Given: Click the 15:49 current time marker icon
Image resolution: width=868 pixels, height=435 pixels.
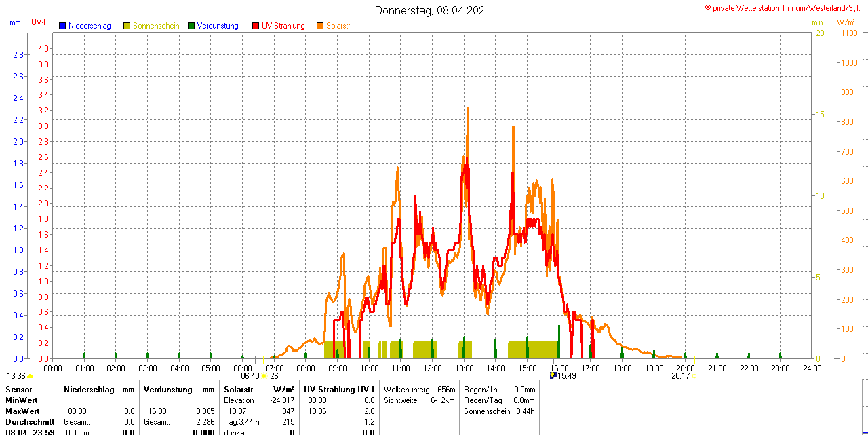Looking at the screenshot, I should click(x=553, y=375).
